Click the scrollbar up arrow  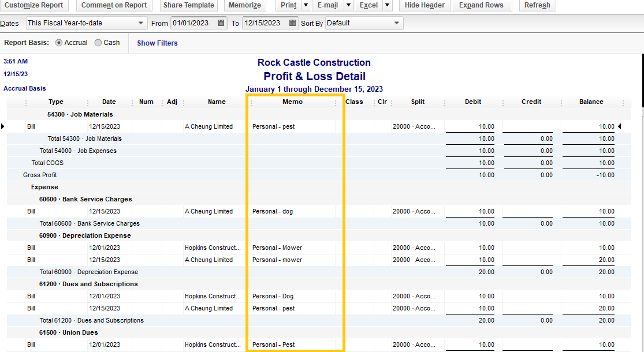pyautogui.click(x=640, y=55)
